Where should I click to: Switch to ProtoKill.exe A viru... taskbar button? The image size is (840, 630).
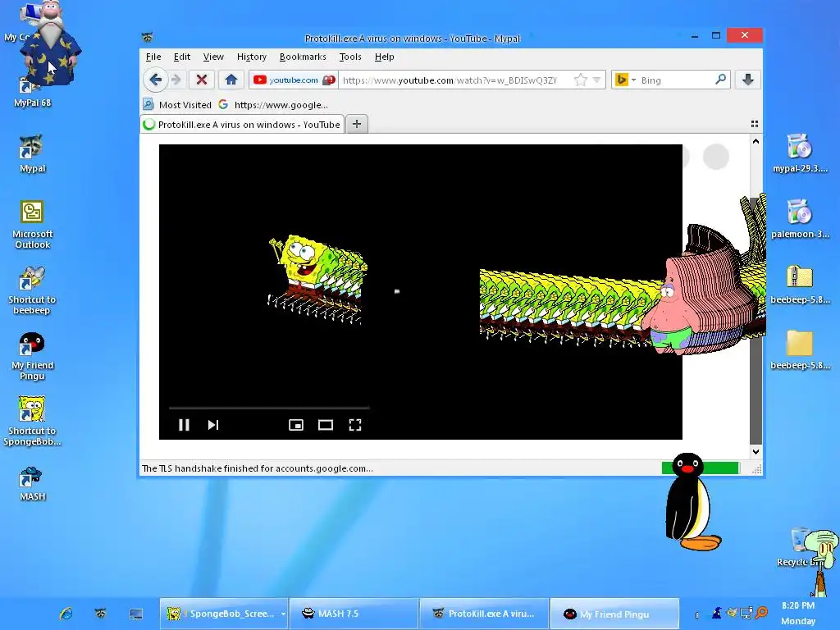pyautogui.click(x=484, y=614)
